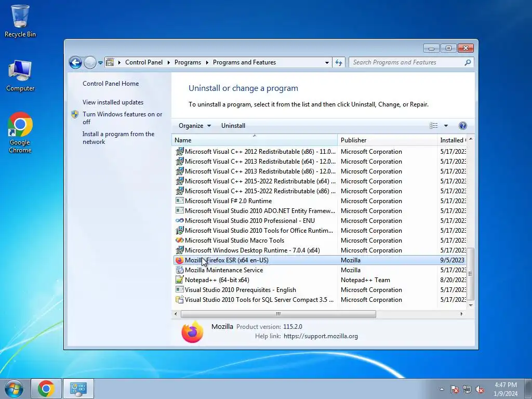Viewport: 532px width, 399px height.
Task: Expand the address bar history dropdown
Action: click(x=327, y=62)
